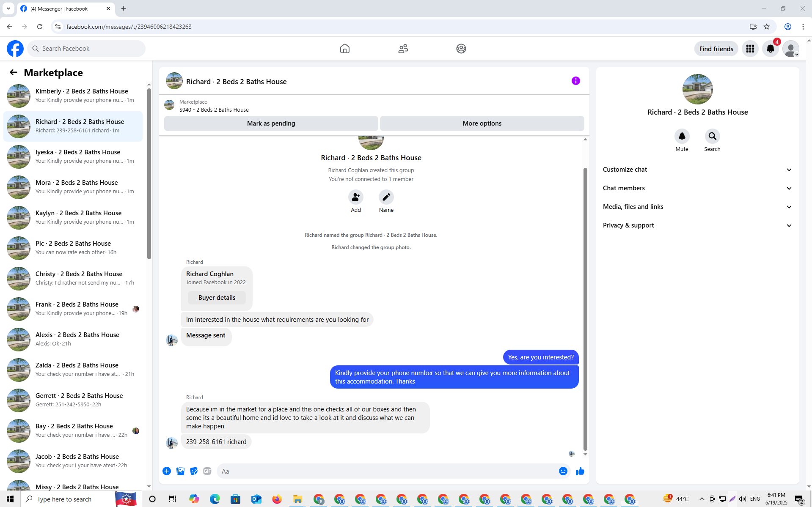
Task: Expand Privacy & support section
Action: pos(697,225)
